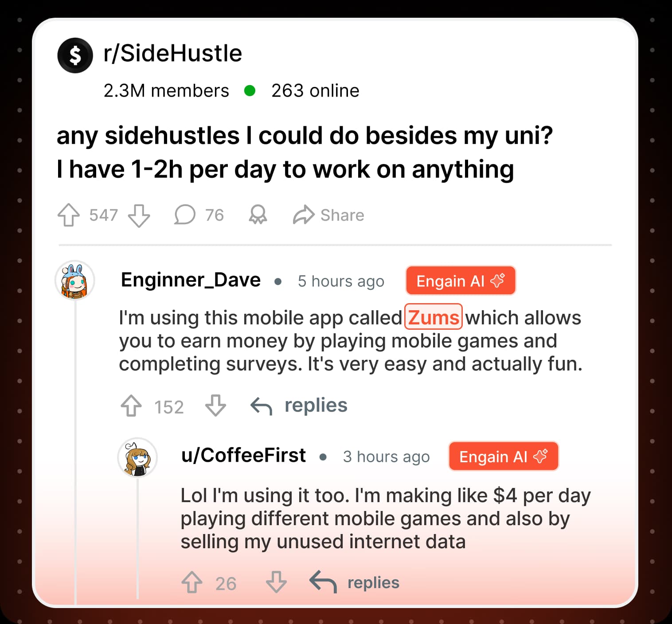This screenshot has width=672, height=624.
Task: Click the r/SideHustle dollar sign community icon
Action: click(74, 55)
